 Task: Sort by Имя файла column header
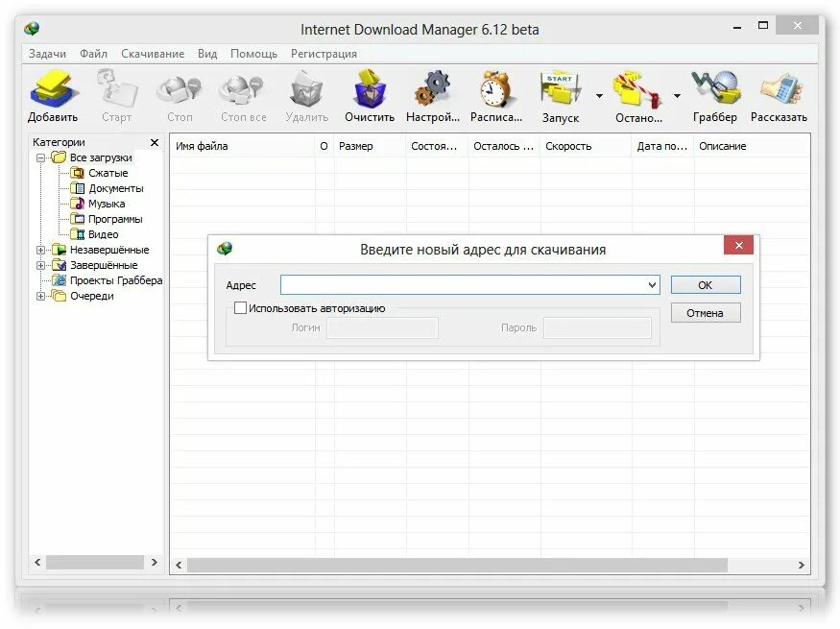point(243,146)
